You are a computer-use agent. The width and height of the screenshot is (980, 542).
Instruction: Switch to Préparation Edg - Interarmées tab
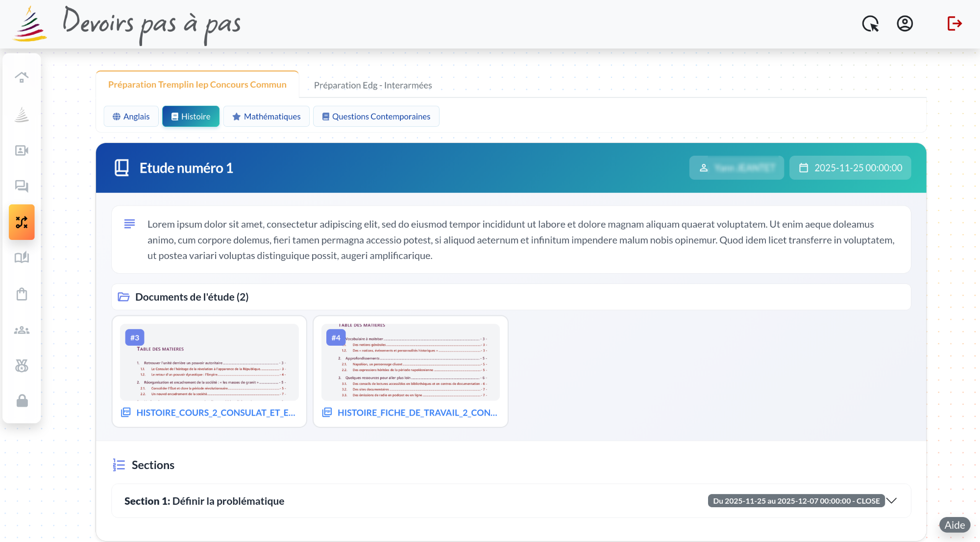[372, 85]
